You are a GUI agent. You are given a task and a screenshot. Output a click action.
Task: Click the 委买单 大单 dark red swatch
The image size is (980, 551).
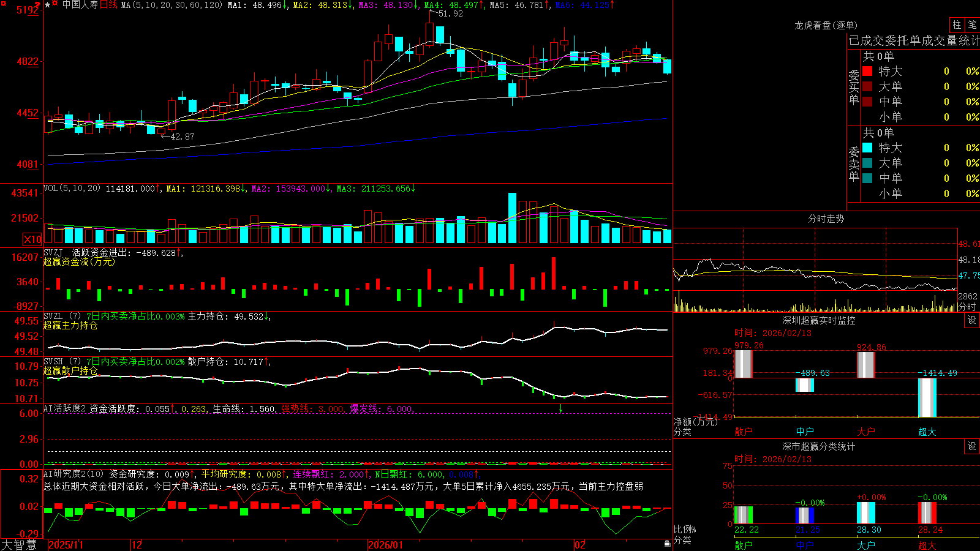click(x=867, y=86)
